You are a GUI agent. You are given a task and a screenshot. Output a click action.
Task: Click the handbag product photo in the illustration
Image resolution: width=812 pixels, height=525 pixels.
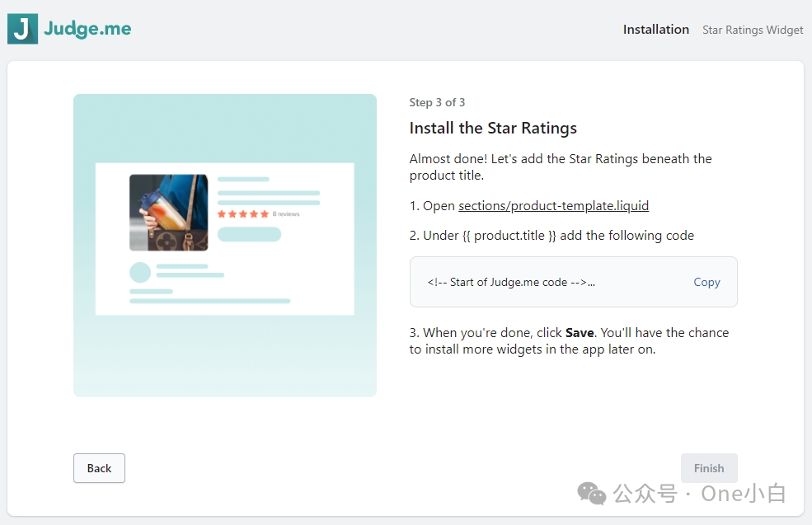tap(169, 213)
